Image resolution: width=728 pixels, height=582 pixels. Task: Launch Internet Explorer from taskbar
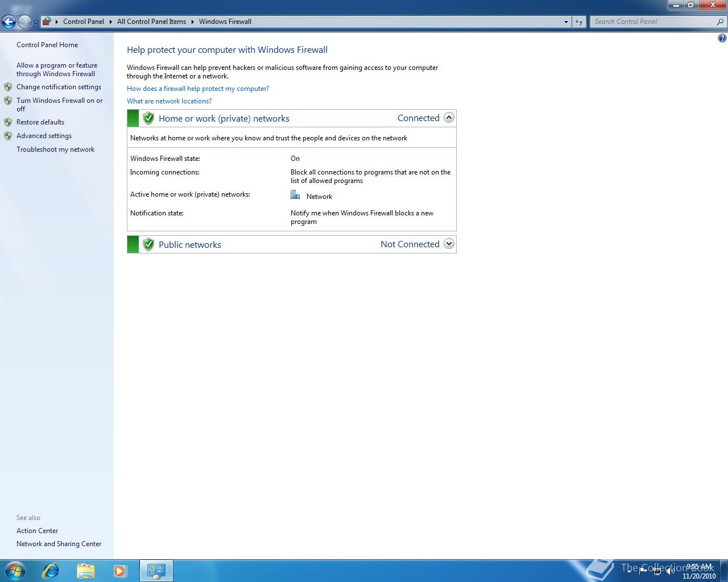[51, 571]
